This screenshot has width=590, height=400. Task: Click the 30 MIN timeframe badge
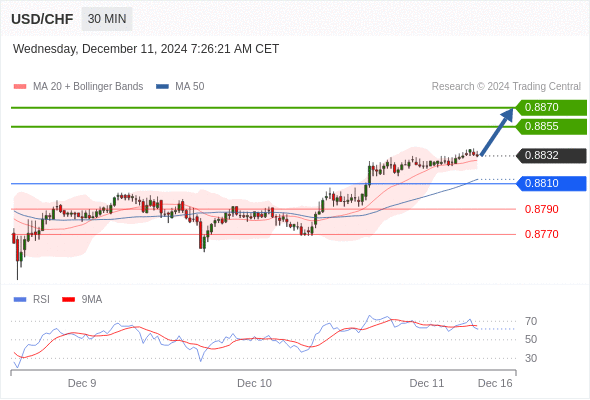107,19
